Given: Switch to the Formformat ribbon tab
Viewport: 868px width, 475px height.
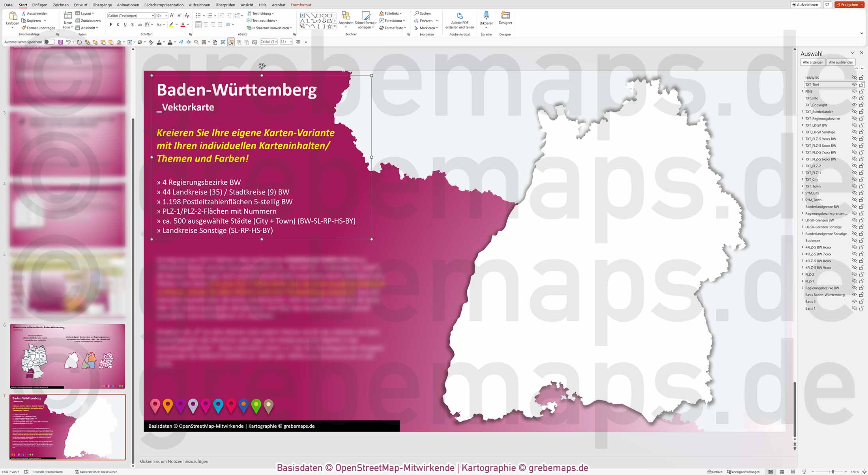Looking at the screenshot, I should click(x=301, y=5).
